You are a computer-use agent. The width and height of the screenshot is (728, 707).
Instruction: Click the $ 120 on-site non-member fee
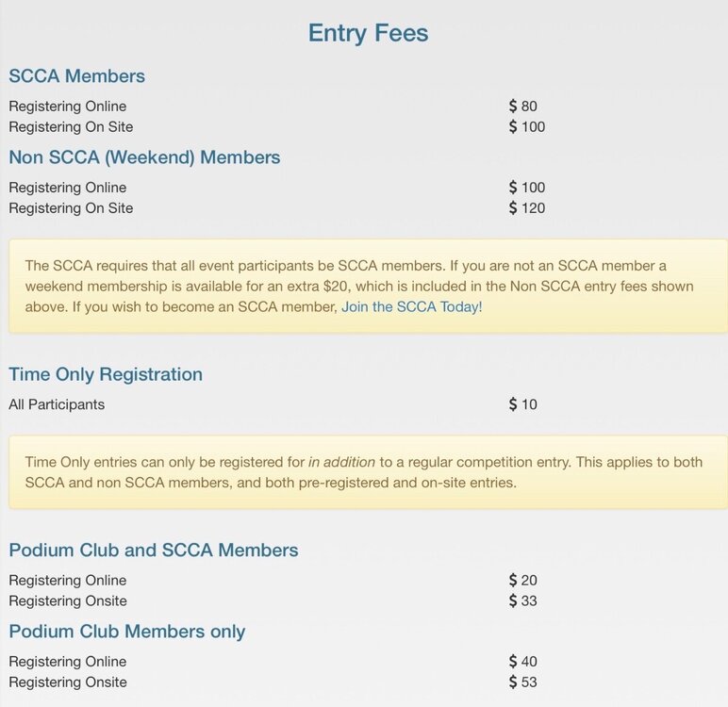[x=527, y=208]
